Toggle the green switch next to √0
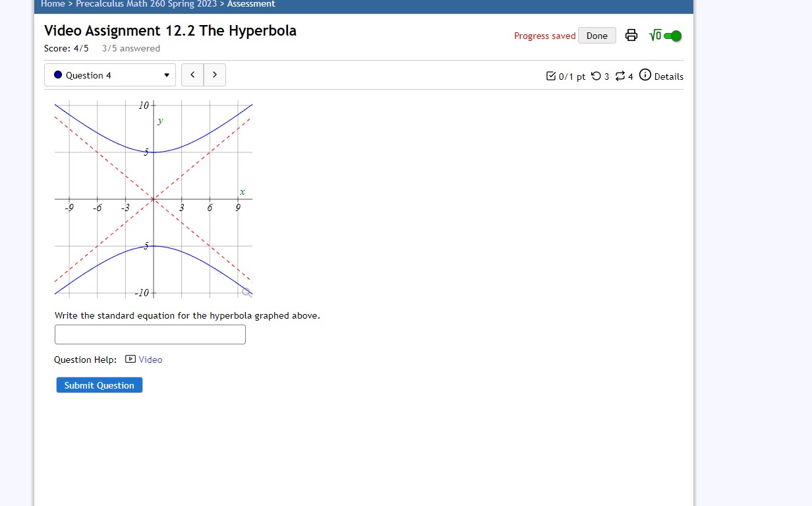The width and height of the screenshot is (812, 506). 673,35
